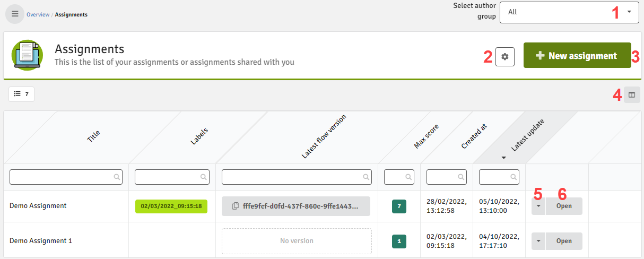The height and width of the screenshot is (259, 644).
Task: Click the max score badge 7
Action: pyautogui.click(x=399, y=206)
